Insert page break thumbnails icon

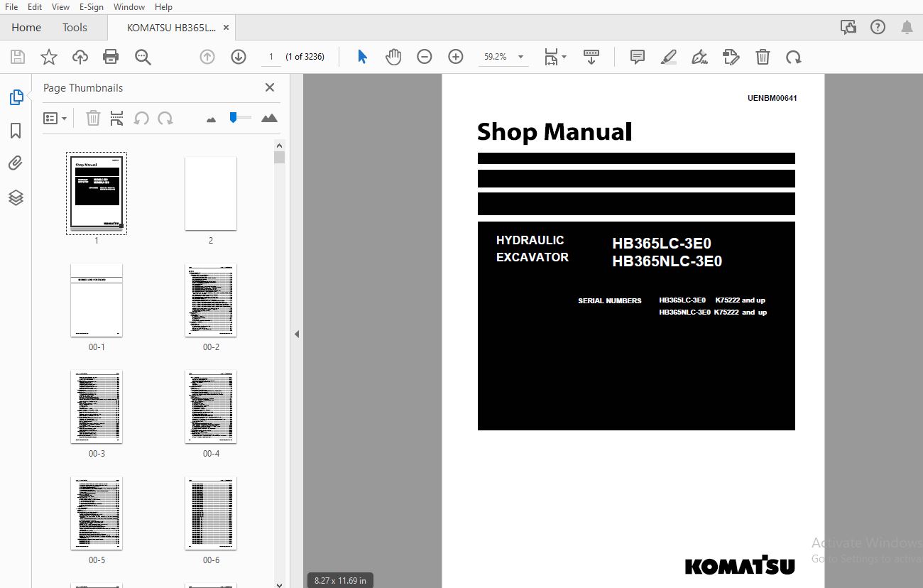pos(117,118)
